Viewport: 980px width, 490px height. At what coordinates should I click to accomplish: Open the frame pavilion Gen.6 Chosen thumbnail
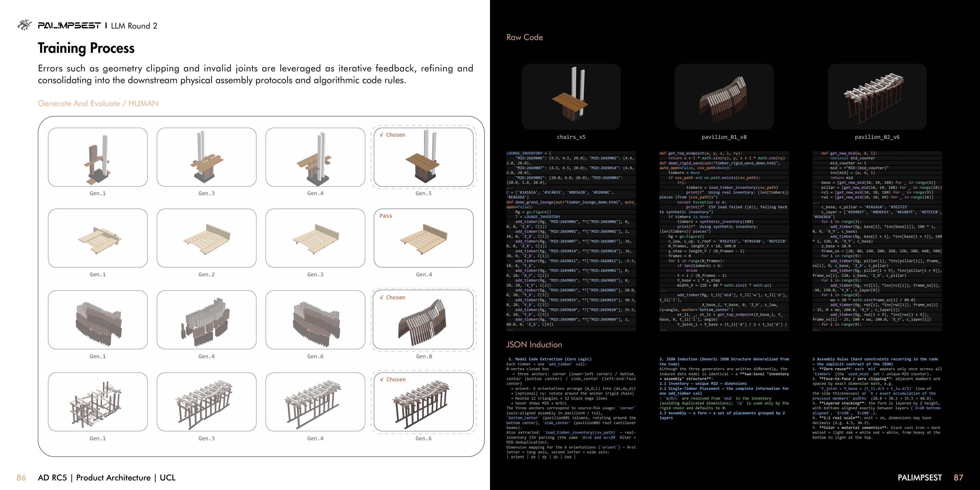423,402
